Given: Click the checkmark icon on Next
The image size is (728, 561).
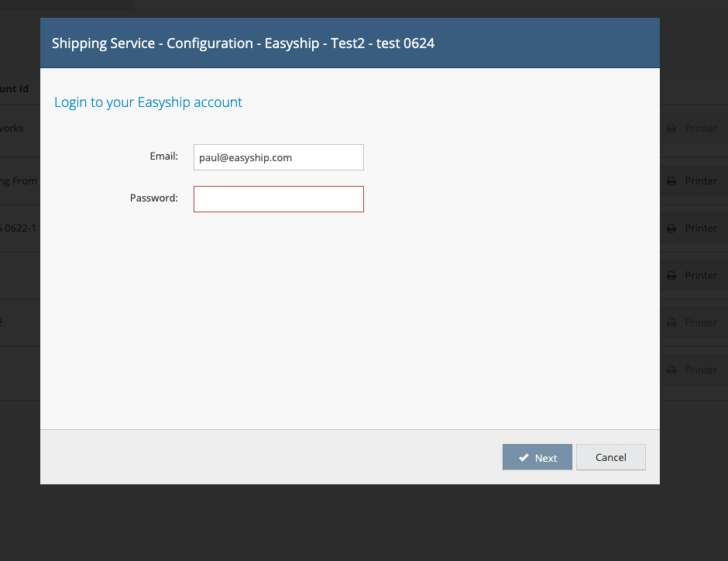Looking at the screenshot, I should pyautogui.click(x=524, y=458).
